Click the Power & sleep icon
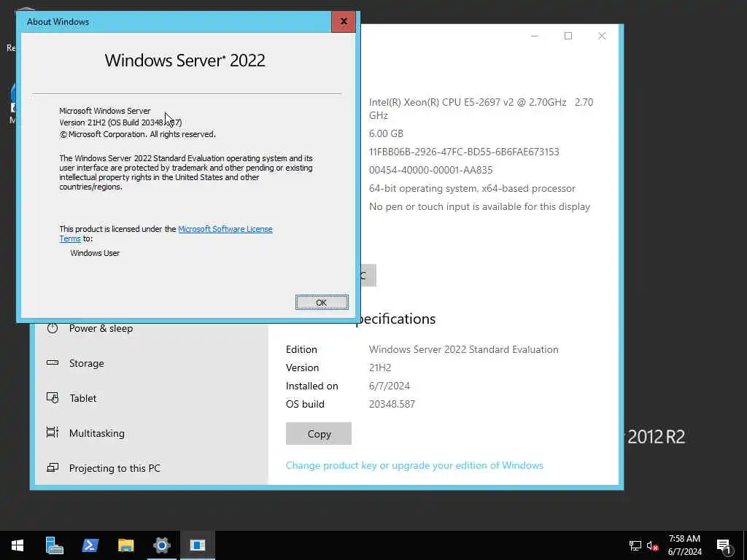 click(53, 328)
